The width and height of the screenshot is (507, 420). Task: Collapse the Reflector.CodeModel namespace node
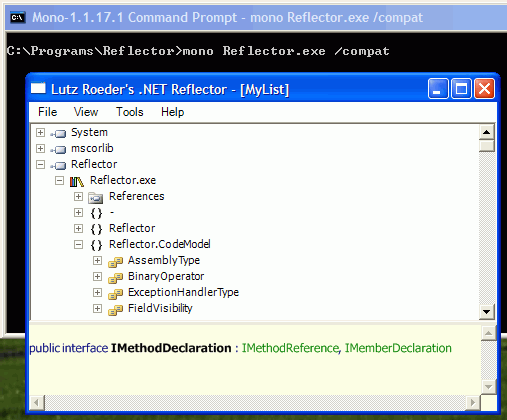tap(78, 244)
